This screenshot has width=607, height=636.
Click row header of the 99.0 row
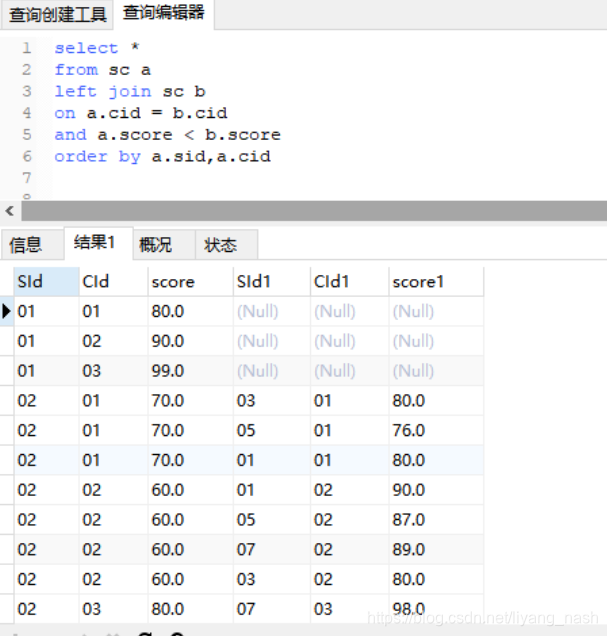6,371
